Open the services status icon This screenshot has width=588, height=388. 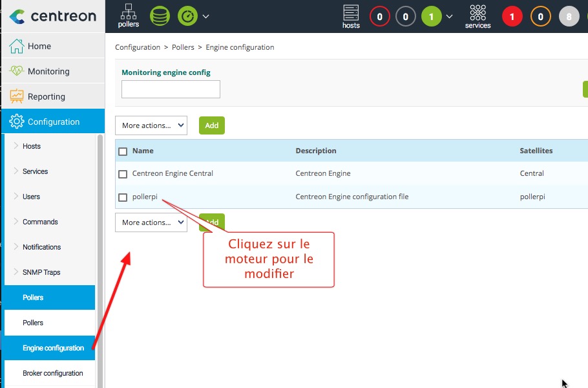coord(478,16)
